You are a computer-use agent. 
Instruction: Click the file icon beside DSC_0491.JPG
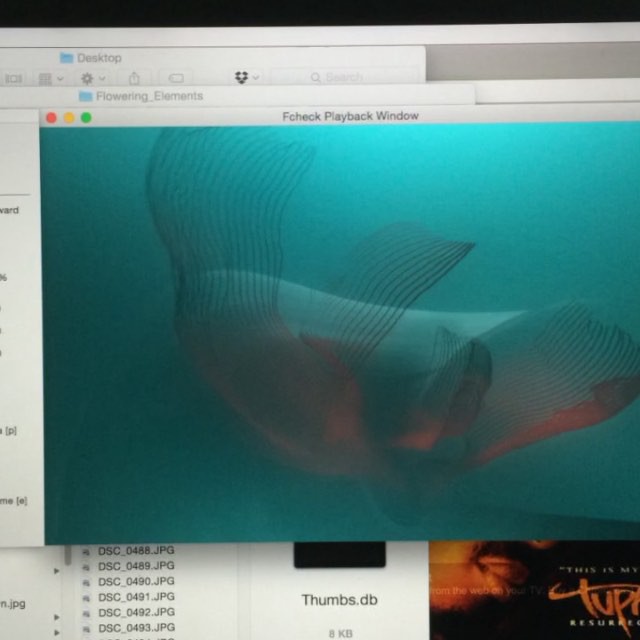87,597
